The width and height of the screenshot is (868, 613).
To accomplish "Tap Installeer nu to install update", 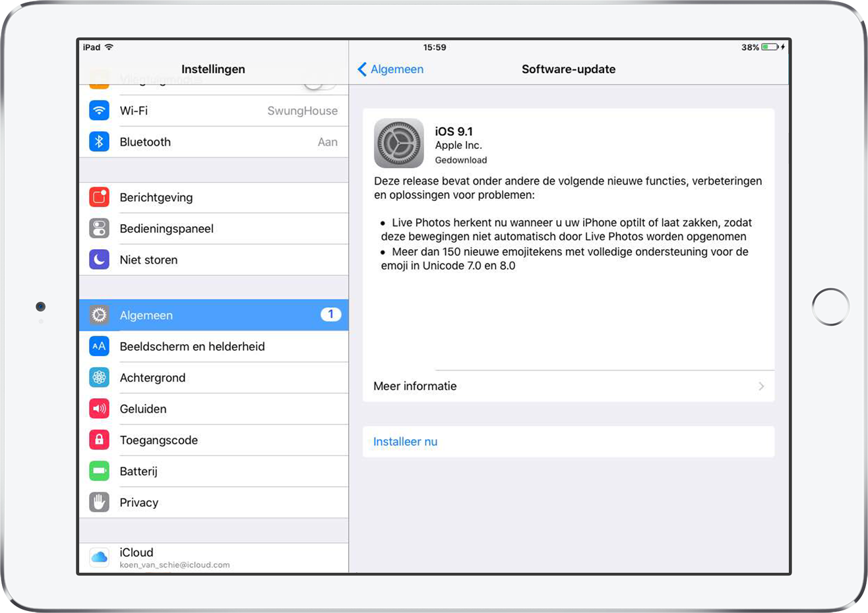I will (x=569, y=442).
